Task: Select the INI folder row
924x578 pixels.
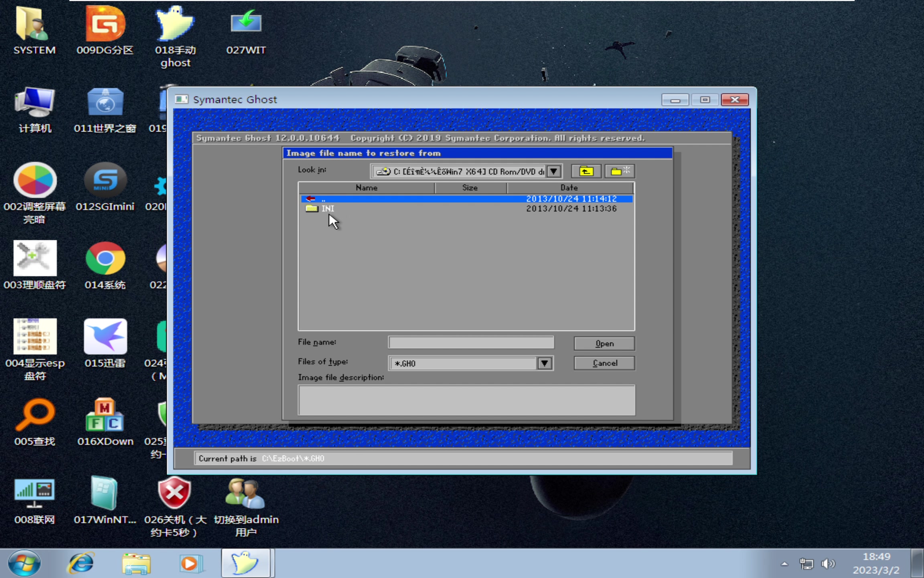Action: tap(467, 208)
